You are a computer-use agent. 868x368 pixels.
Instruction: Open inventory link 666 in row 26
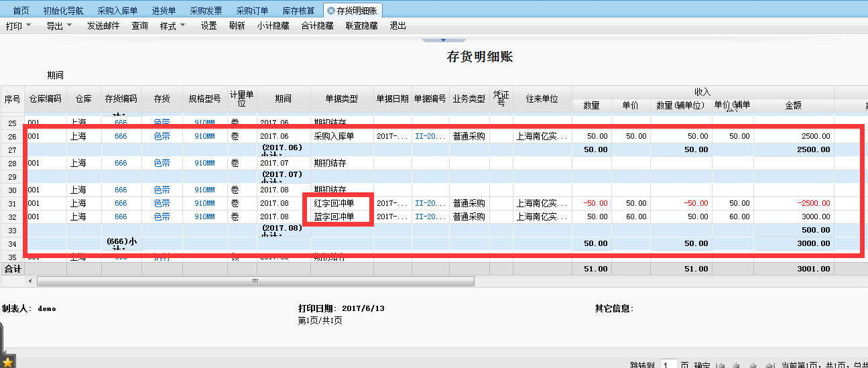click(121, 136)
